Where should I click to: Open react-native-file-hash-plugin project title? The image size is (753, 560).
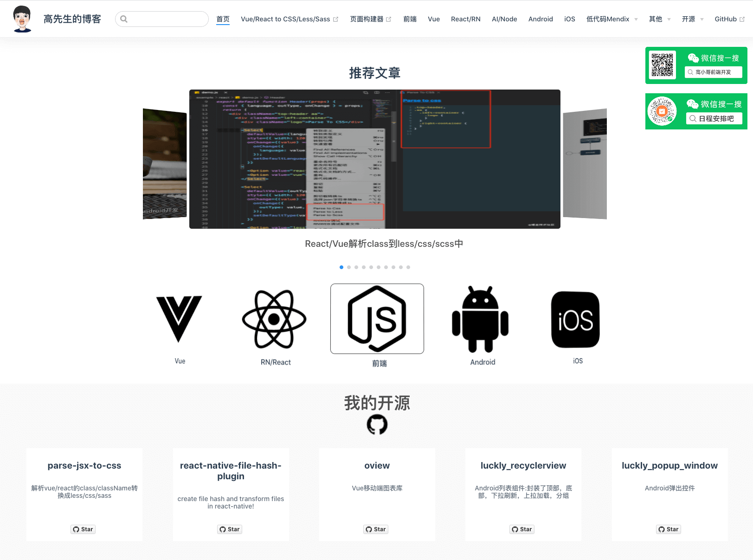point(231,470)
